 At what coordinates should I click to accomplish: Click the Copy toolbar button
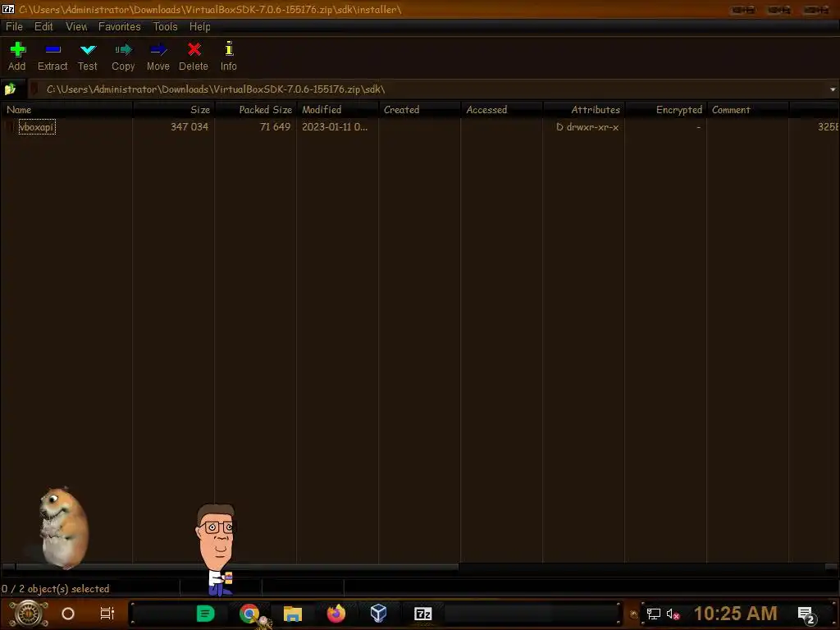(x=123, y=57)
